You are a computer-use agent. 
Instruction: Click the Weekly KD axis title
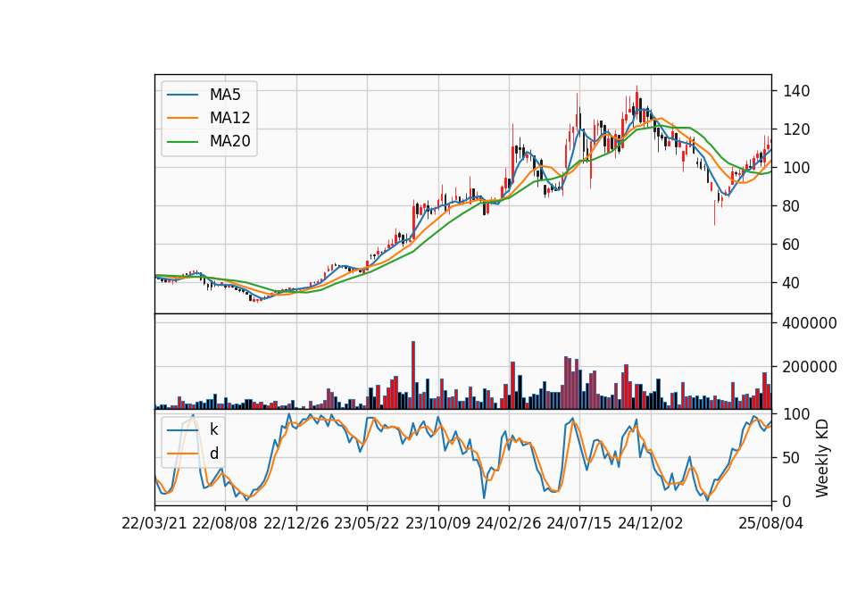click(822, 458)
